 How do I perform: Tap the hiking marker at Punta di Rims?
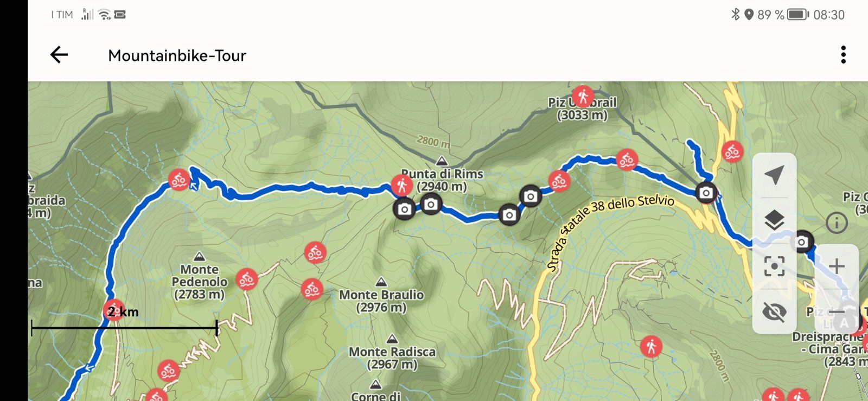(401, 186)
